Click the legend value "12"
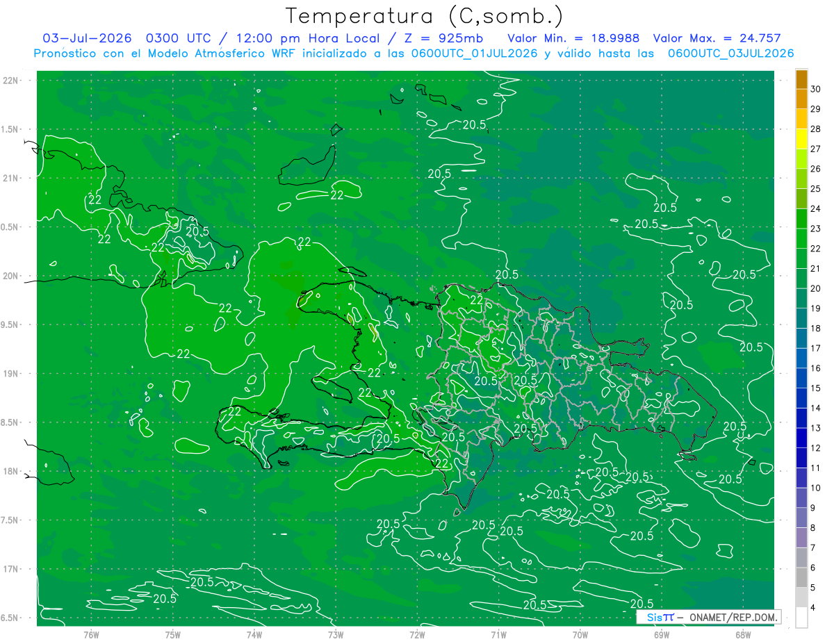834x644 pixels. [x=816, y=448]
